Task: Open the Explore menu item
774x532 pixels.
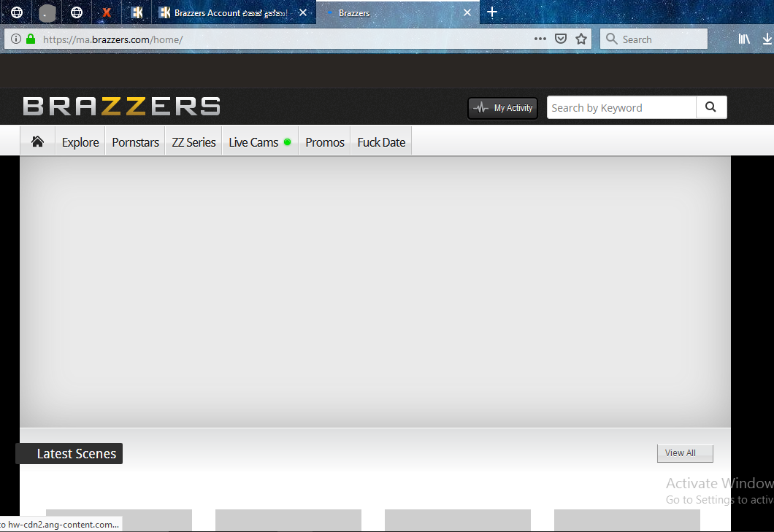Action: point(80,142)
